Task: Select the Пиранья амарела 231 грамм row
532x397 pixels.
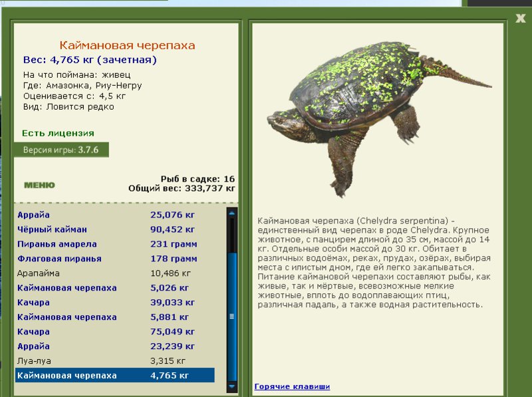Action: click(x=115, y=244)
